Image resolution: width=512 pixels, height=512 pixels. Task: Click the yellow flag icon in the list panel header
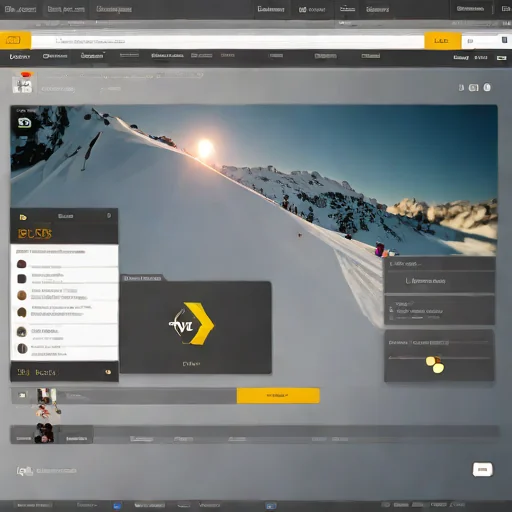click(23, 217)
